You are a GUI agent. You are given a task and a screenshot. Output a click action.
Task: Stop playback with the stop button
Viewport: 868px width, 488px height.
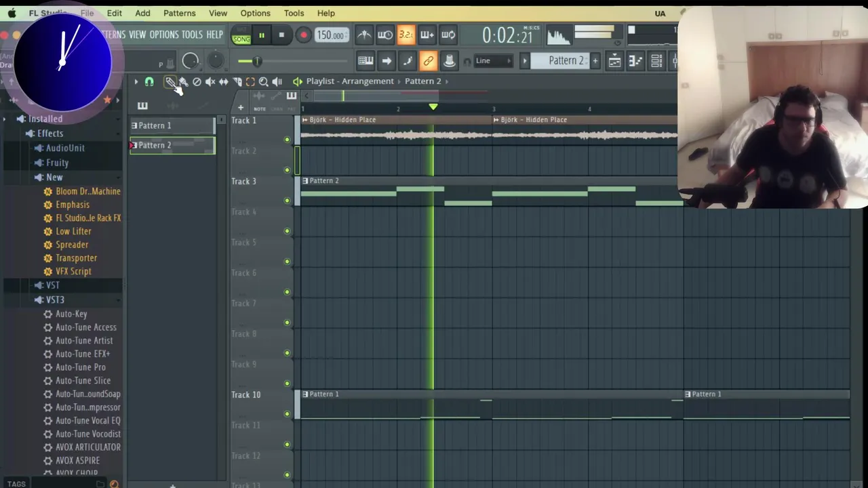pyautogui.click(x=281, y=35)
